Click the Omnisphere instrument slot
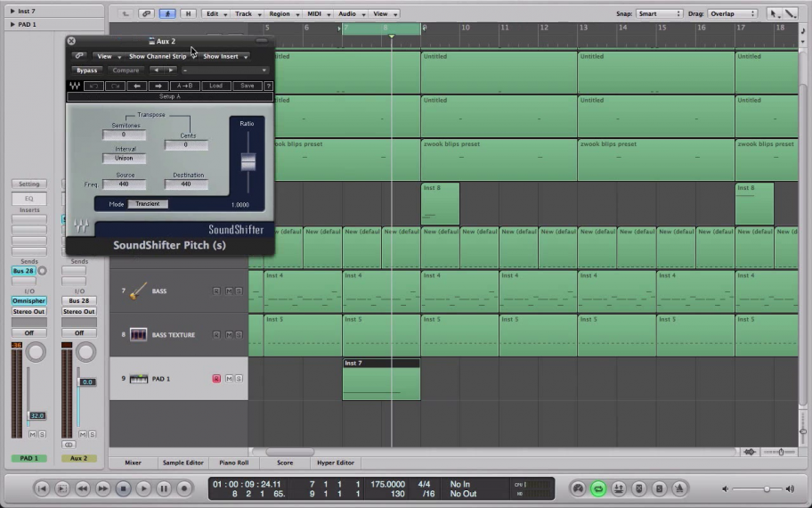The image size is (812, 508). (x=29, y=300)
